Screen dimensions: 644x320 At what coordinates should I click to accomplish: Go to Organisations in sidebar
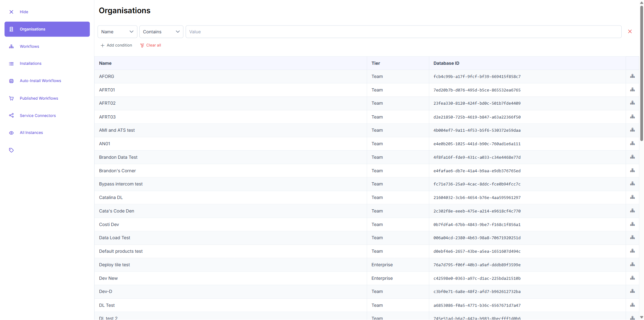47,29
